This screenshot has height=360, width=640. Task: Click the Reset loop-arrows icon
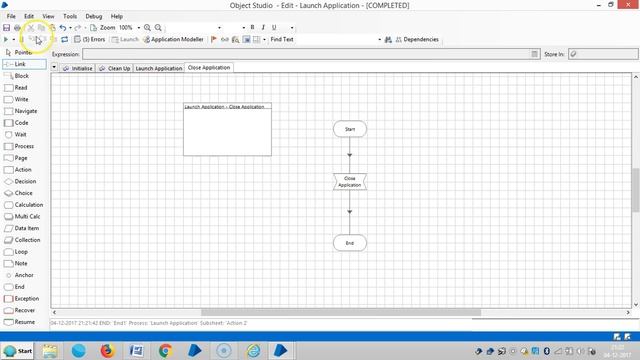point(64,40)
